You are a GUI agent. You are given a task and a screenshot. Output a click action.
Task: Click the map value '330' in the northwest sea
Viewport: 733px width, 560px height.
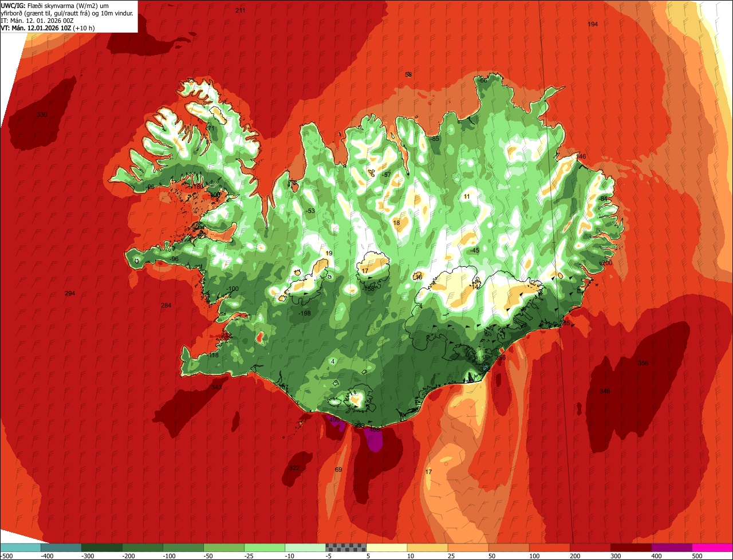click(42, 115)
